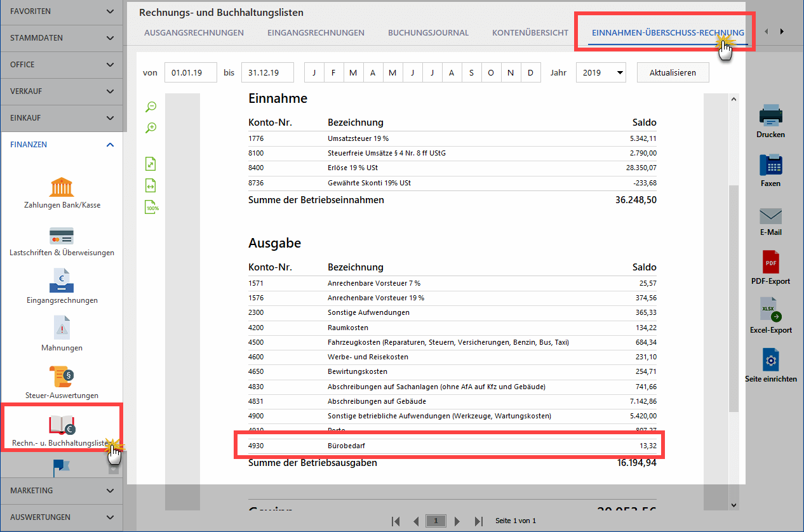Click the Bewirtungskosten row
Viewport: 804px width, 532px height.
[452, 371]
